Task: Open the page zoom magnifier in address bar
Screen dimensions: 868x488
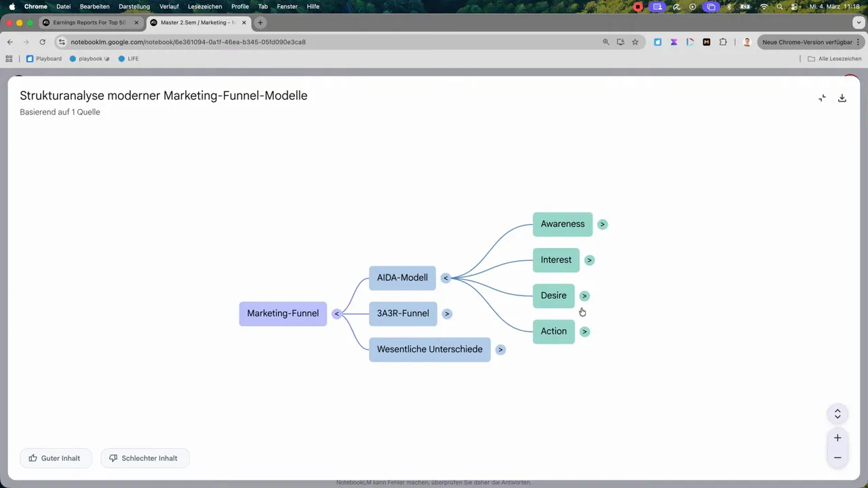Action: [x=606, y=42]
